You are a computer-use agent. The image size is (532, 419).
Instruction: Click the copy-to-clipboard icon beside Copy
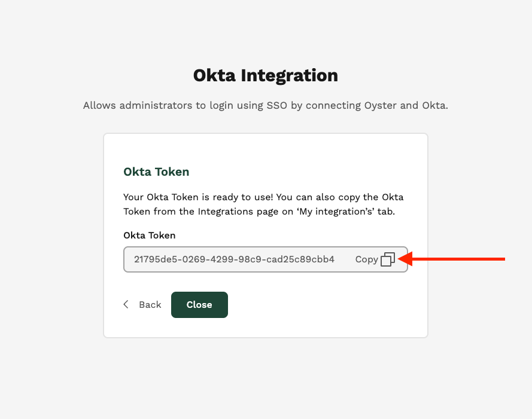(388, 259)
